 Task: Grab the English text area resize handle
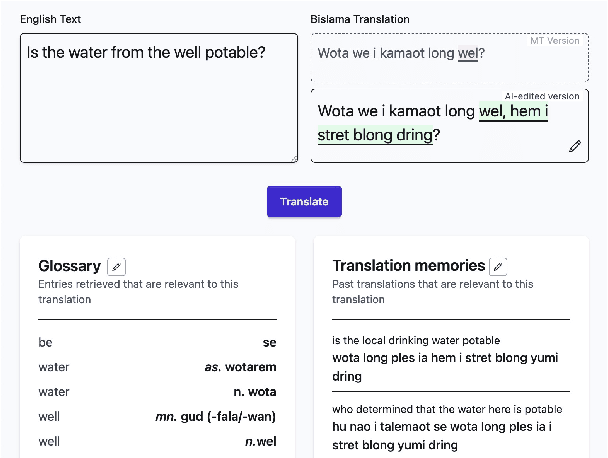(293, 158)
